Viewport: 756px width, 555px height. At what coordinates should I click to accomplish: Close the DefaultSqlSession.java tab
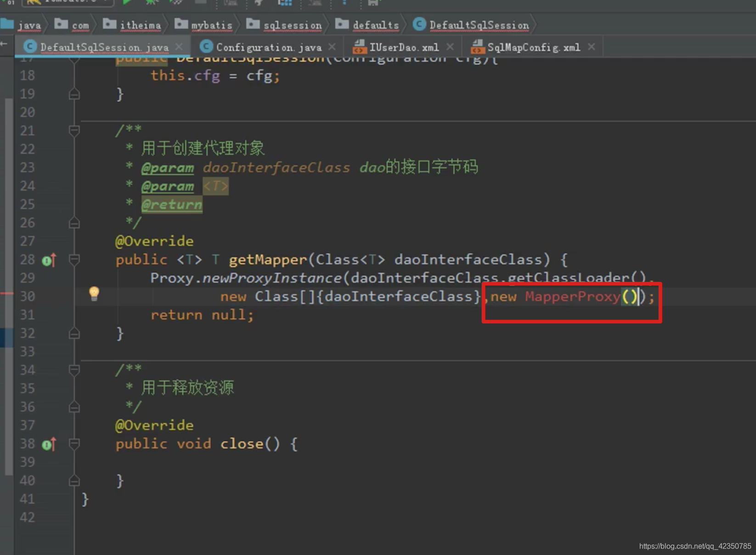[179, 47]
